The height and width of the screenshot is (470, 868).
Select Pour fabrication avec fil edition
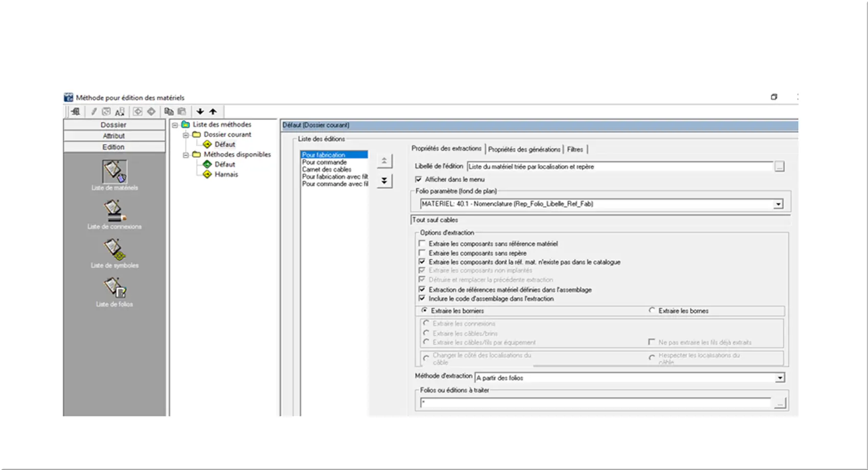(x=334, y=177)
